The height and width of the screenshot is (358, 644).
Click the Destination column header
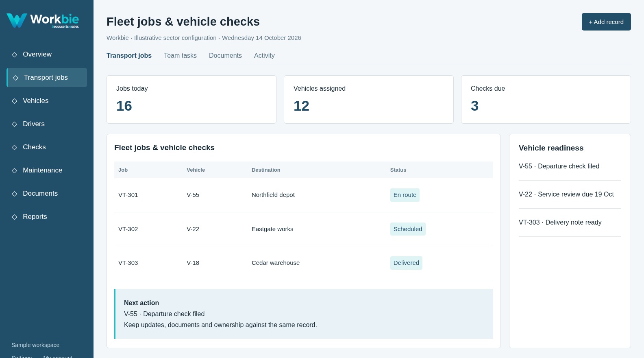(266, 170)
